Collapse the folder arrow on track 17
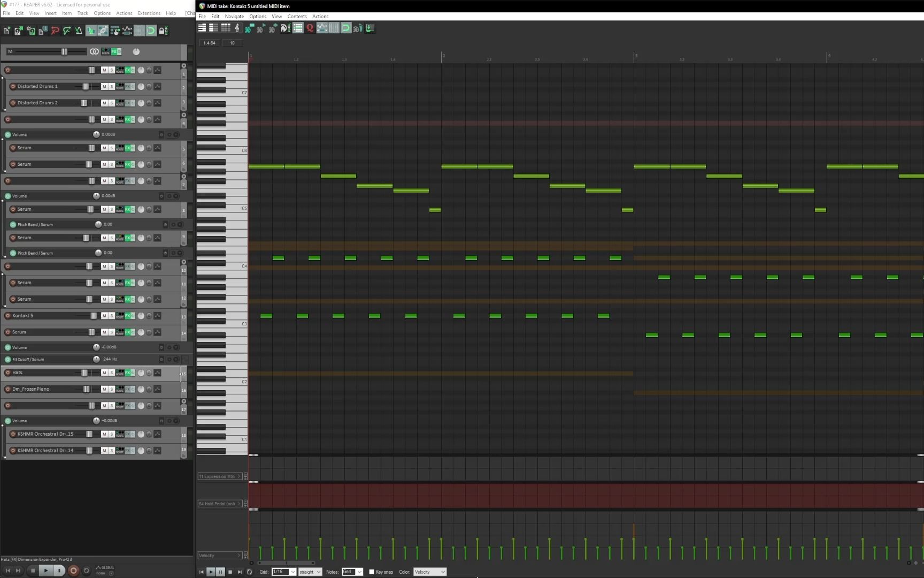This screenshot has width=924, height=578. (x=184, y=401)
